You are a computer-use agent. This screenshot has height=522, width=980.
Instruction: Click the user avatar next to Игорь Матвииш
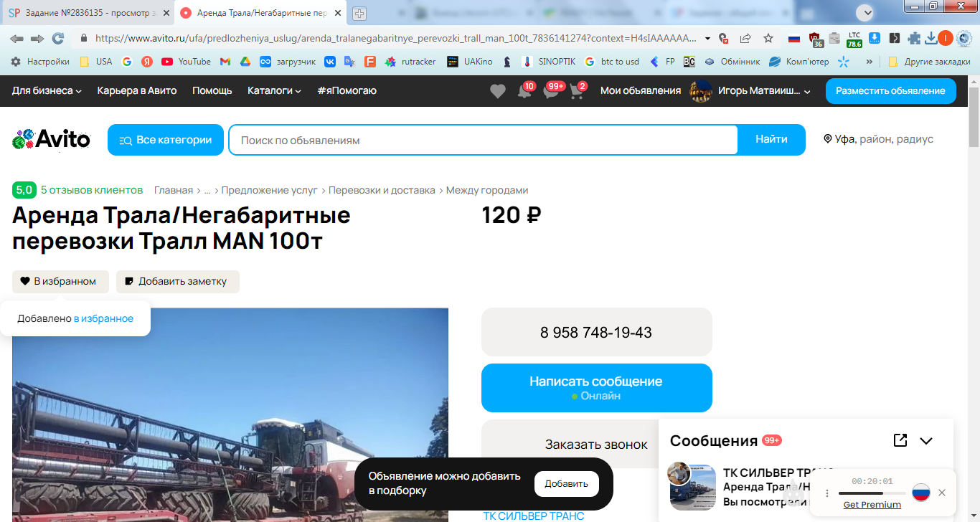coord(700,91)
